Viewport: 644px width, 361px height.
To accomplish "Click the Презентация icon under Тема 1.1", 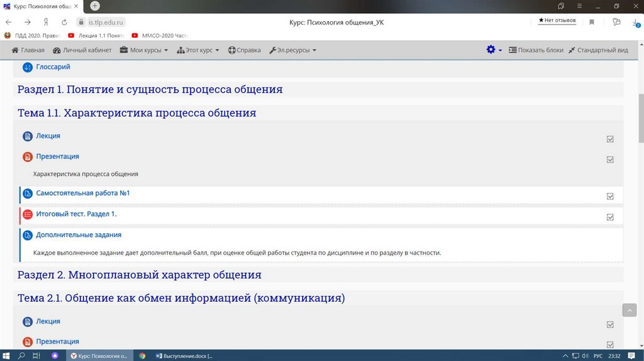I will tap(27, 157).
